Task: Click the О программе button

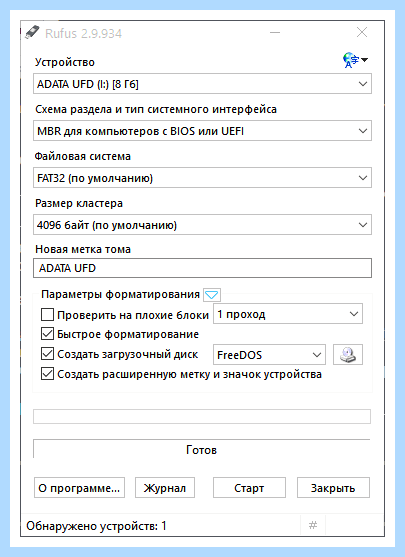Action: 79,487
